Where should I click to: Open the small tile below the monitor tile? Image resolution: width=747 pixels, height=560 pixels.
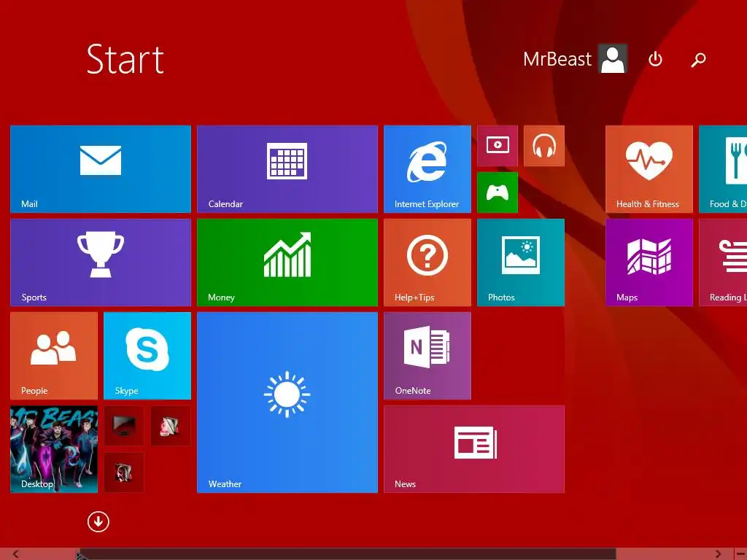pos(124,472)
